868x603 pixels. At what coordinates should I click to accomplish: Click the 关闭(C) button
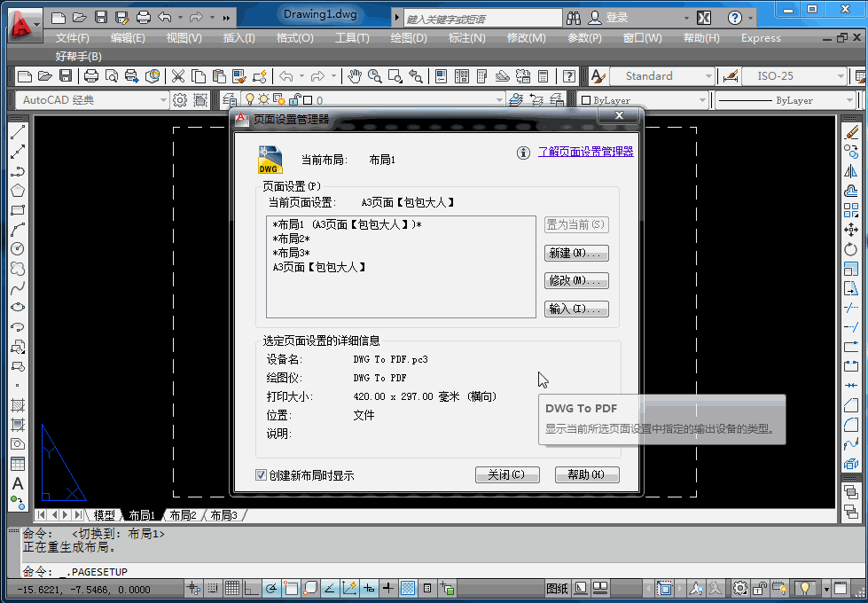tap(507, 474)
